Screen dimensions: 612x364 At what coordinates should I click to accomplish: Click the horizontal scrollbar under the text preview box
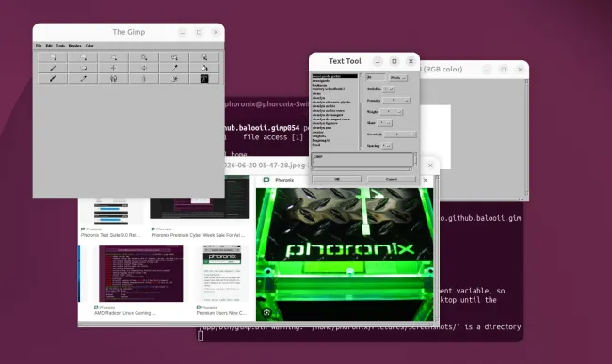pos(362,170)
